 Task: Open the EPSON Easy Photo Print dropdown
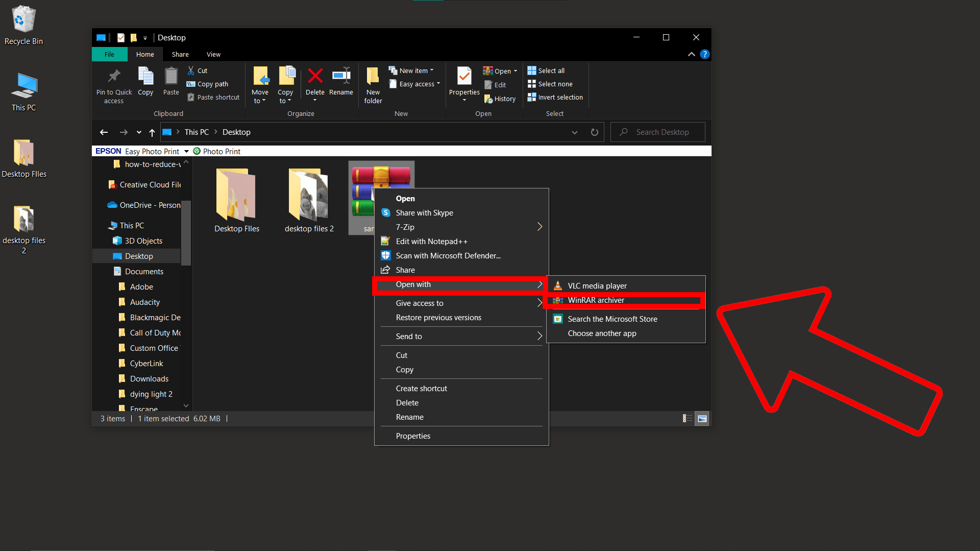point(187,151)
